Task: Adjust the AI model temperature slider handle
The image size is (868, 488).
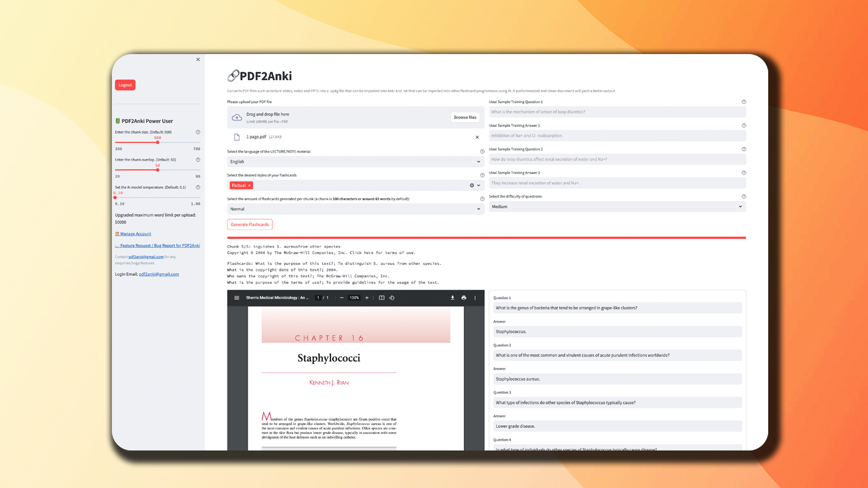Action: [115, 198]
